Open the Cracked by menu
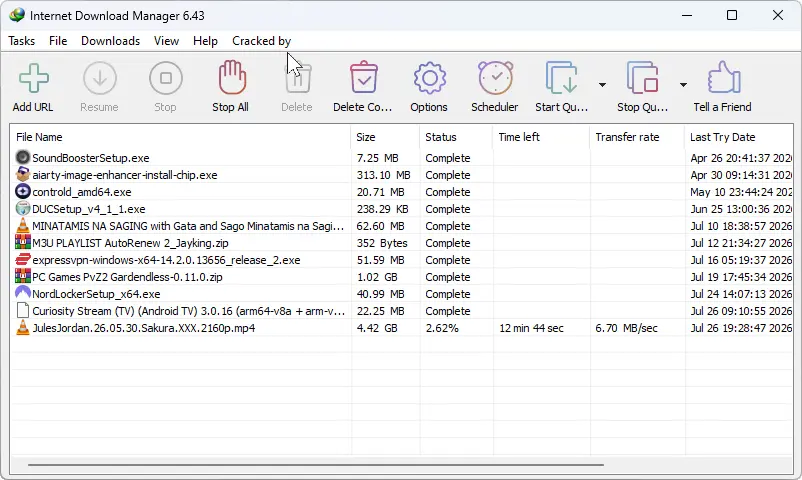The width and height of the screenshot is (802, 480). click(x=261, y=41)
